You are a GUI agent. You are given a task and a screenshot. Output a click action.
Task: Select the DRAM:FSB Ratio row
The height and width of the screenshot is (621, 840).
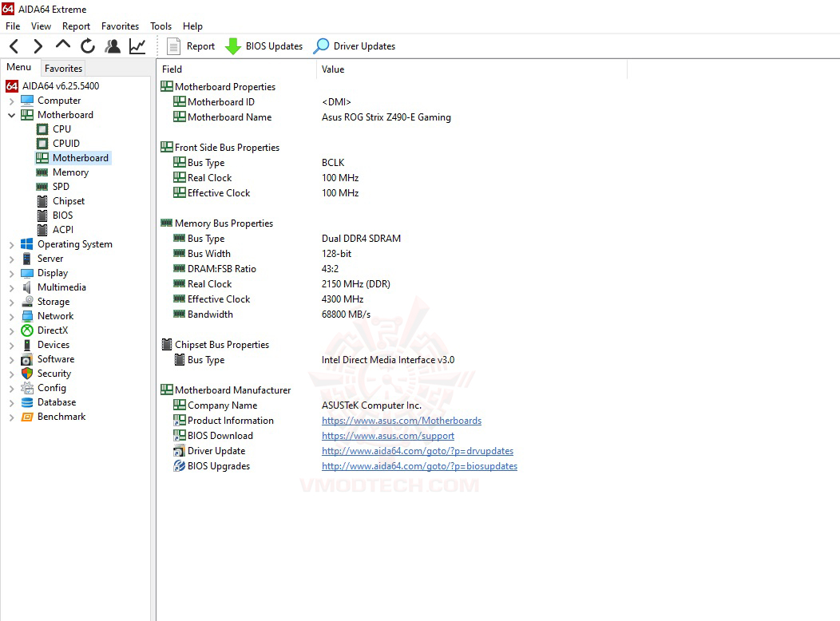(x=256, y=269)
